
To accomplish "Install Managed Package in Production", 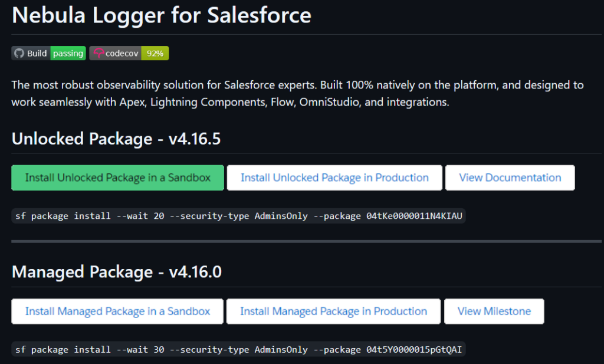I will pyautogui.click(x=334, y=311).
